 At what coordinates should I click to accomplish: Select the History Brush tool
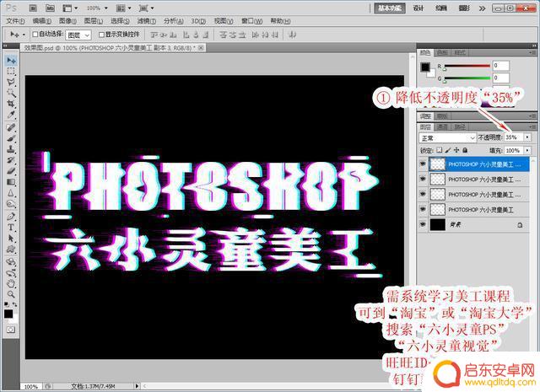pos(11,159)
